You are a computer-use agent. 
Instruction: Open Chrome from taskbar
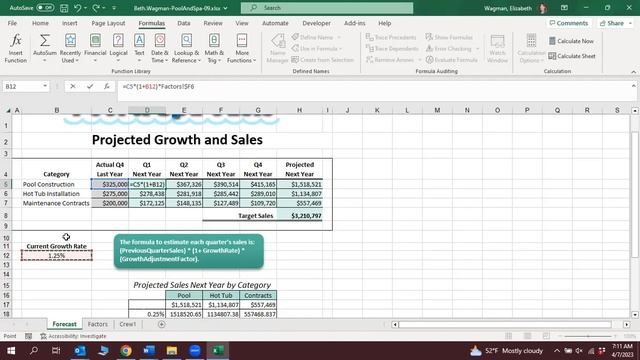[x=126, y=351]
